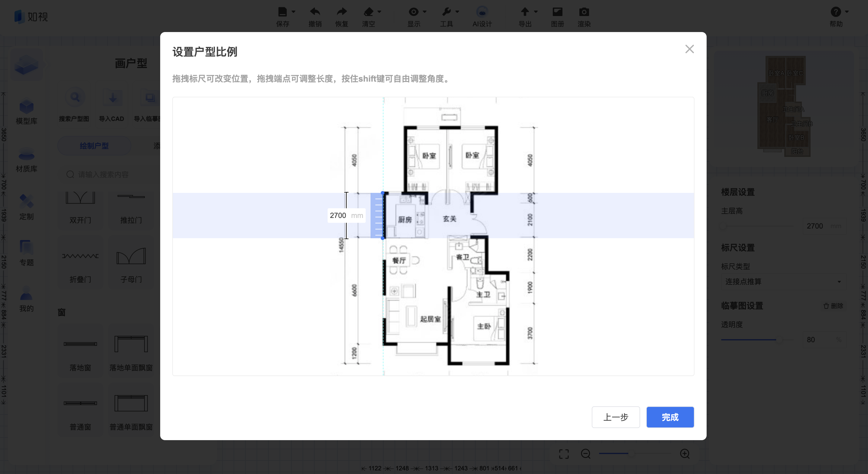Click the 上一步 button
This screenshot has height=474, width=868.
[x=616, y=417]
